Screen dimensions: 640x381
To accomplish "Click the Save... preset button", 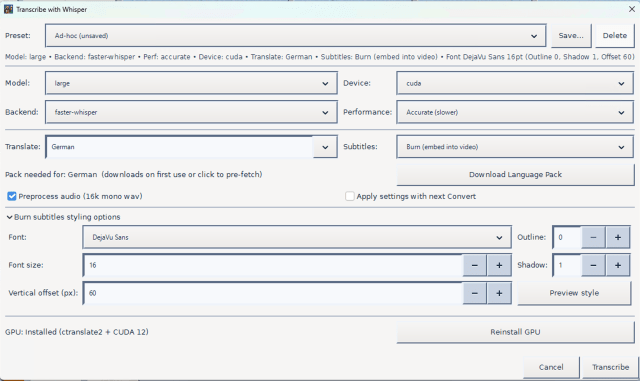I will 571,36.
